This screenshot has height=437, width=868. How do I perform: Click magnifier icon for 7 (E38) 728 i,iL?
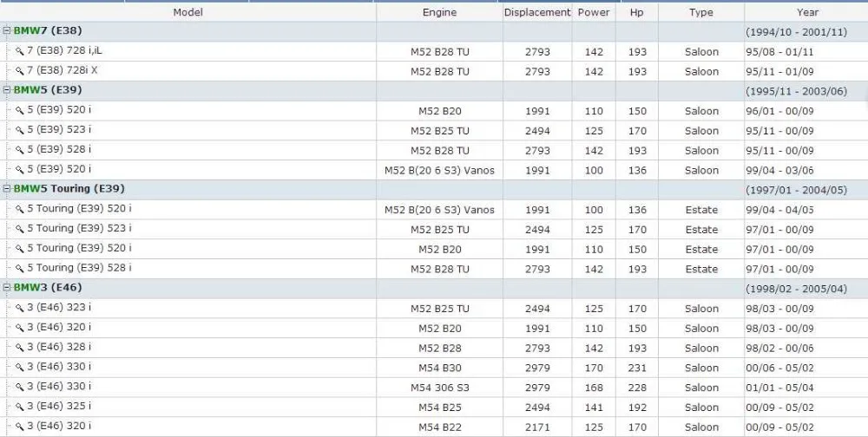click(19, 51)
